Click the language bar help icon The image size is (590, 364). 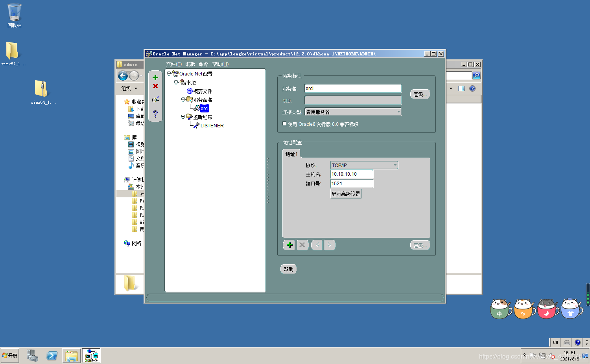coord(577,342)
